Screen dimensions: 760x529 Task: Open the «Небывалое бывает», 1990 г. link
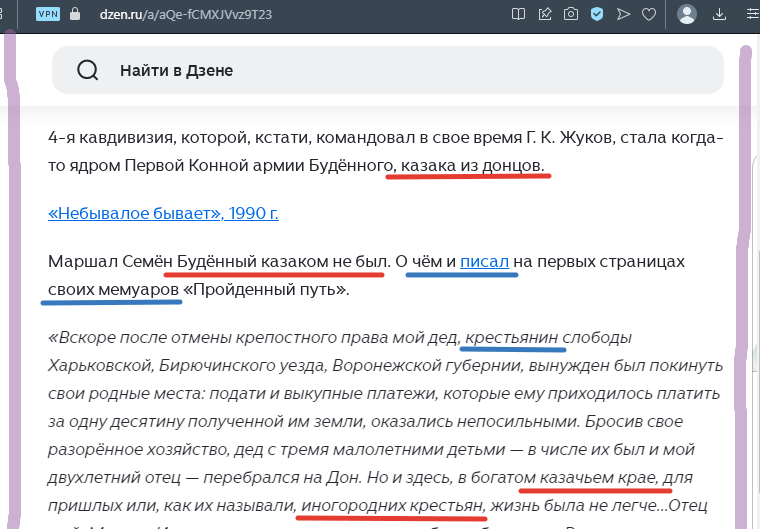163,213
